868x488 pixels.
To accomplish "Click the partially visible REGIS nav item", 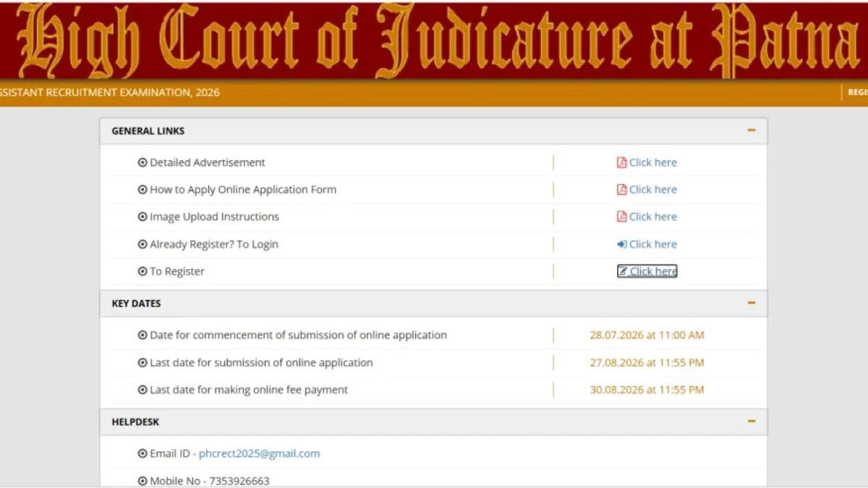I will [x=858, y=93].
